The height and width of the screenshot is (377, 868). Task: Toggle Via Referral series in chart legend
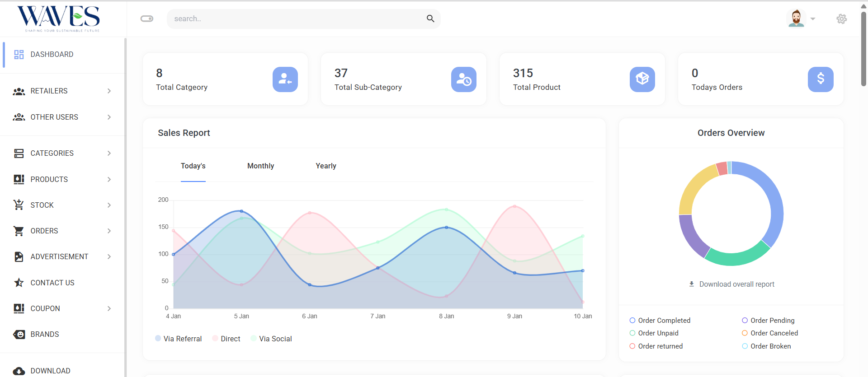click(178, 339)
